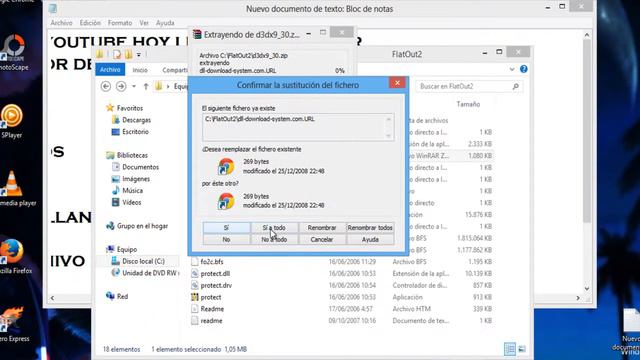The height and width of the screenshot is (360, 640).
Task: Click the new folder icon in quick access toolbar
Action: click(129, 54)
